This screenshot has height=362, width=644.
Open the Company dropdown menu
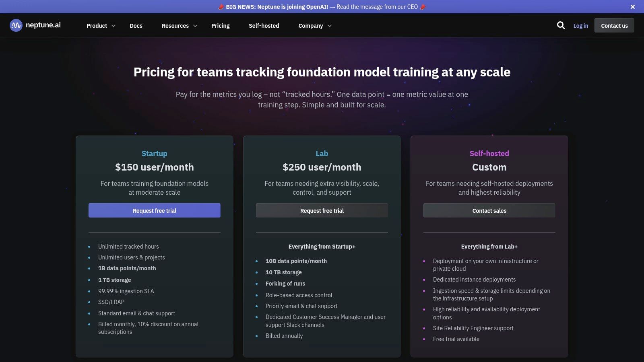pyautogui.click(x=315, y=26)
